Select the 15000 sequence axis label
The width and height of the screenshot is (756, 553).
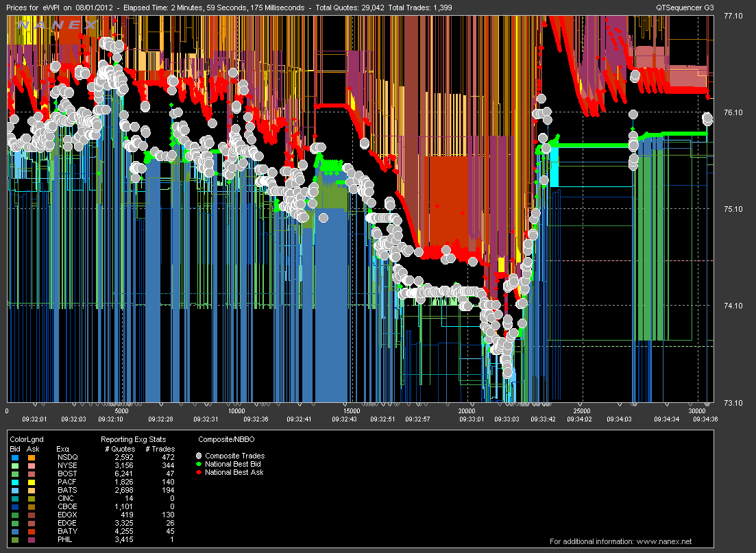tap(352, 411)
